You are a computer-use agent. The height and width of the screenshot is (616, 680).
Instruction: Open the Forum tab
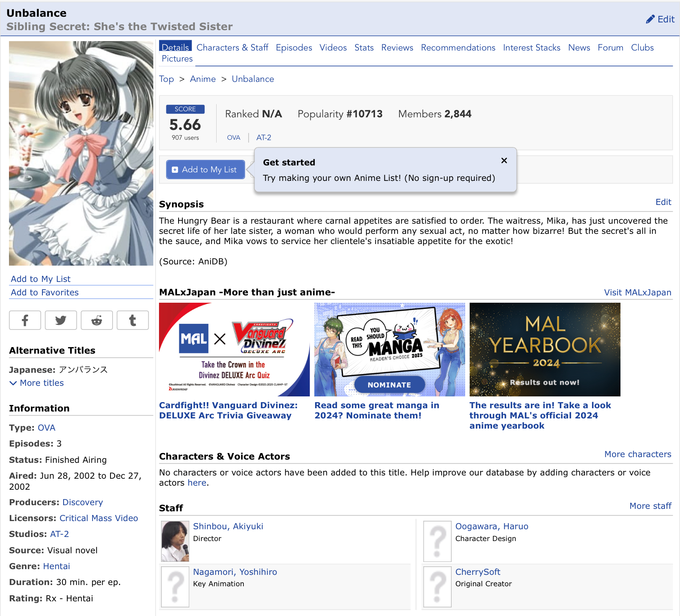point(610,48)
